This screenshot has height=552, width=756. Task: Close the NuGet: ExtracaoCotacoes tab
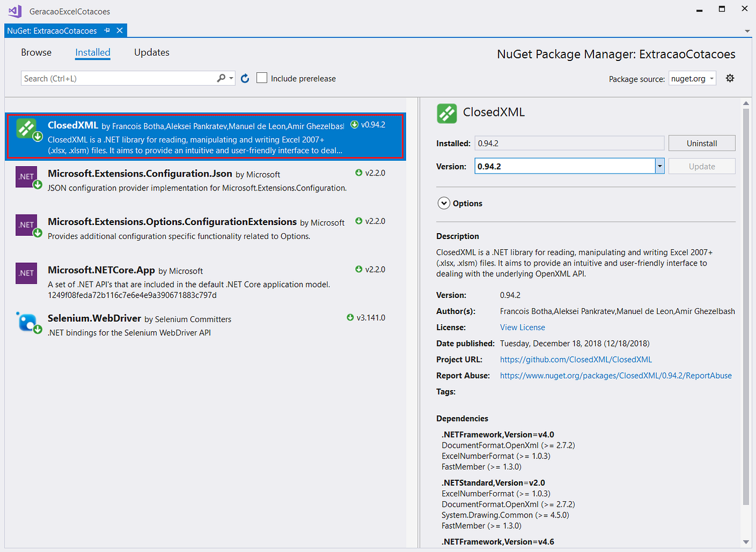pos(120,31)
